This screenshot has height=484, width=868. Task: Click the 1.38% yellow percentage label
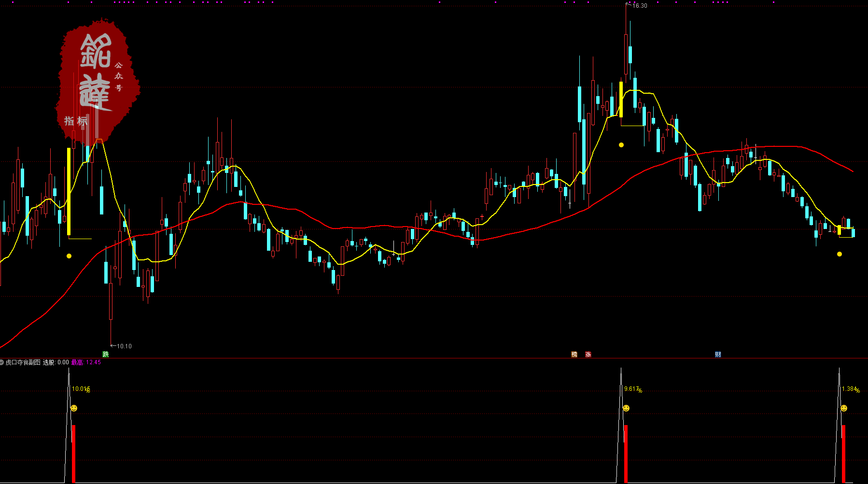click(850, 389)
